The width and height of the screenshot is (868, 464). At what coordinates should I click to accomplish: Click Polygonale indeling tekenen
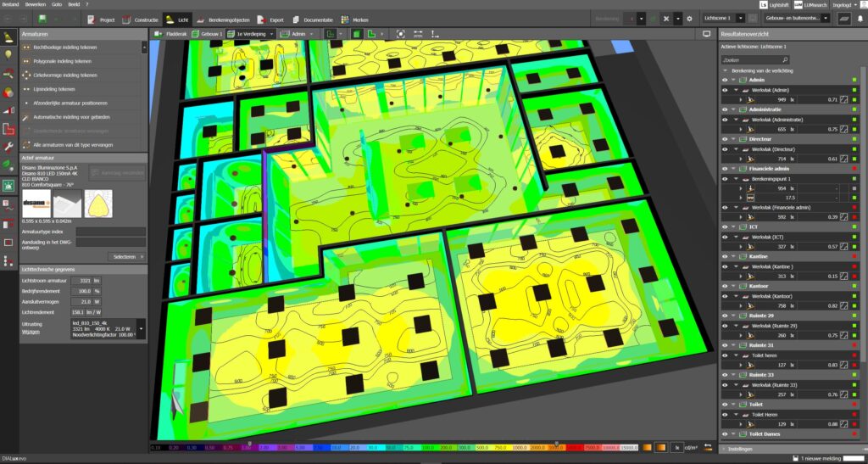point(62,61)
